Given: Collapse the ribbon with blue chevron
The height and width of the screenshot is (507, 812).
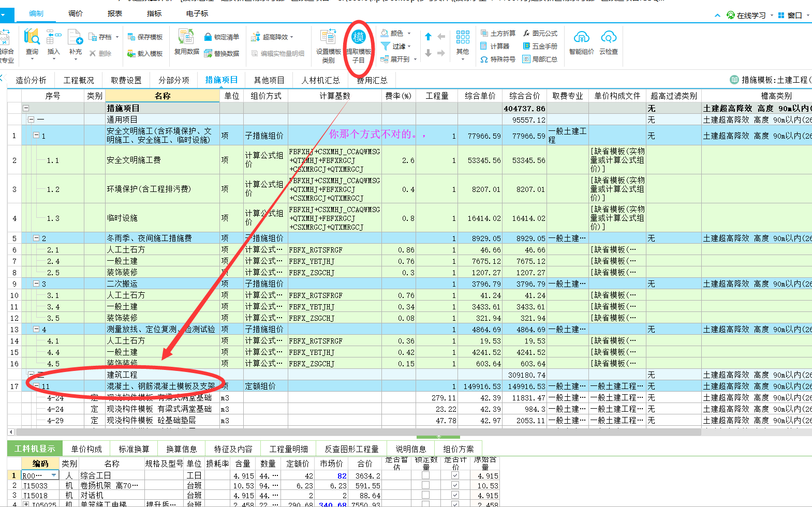Looking at the screenshot, I should [x=717, y=16].
